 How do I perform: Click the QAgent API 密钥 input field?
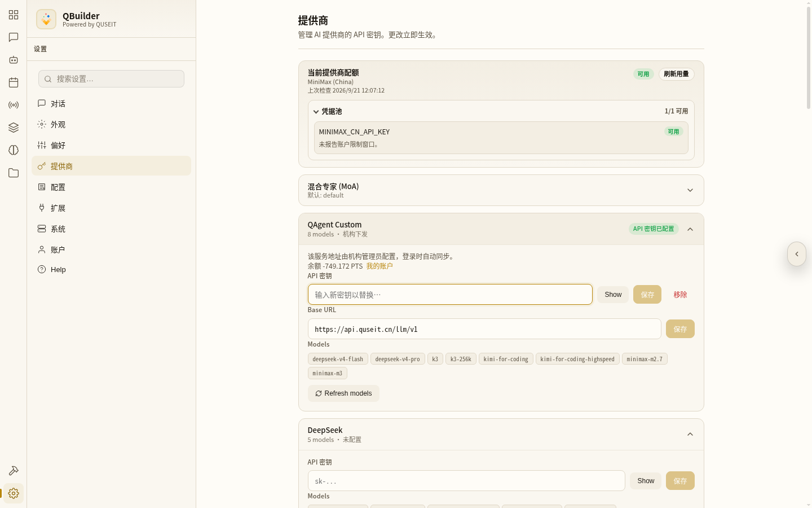(450, 295)
